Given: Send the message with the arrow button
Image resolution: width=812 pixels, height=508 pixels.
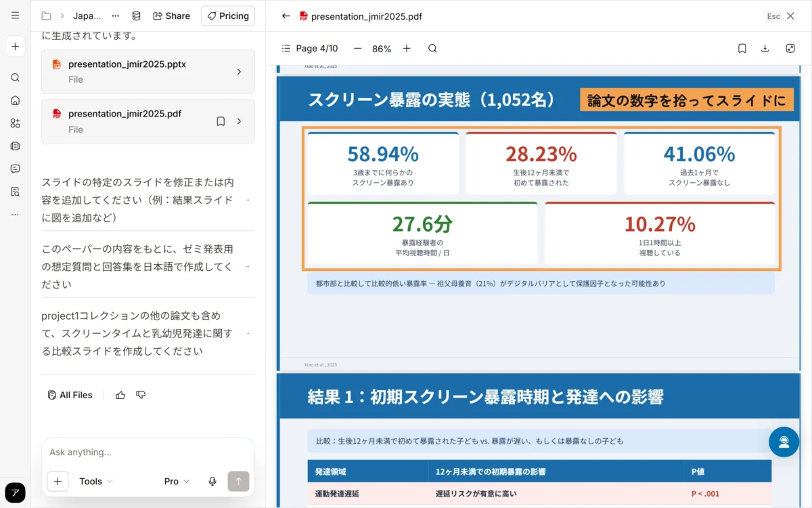Looking at the screenshot, I should pos(238,482).
